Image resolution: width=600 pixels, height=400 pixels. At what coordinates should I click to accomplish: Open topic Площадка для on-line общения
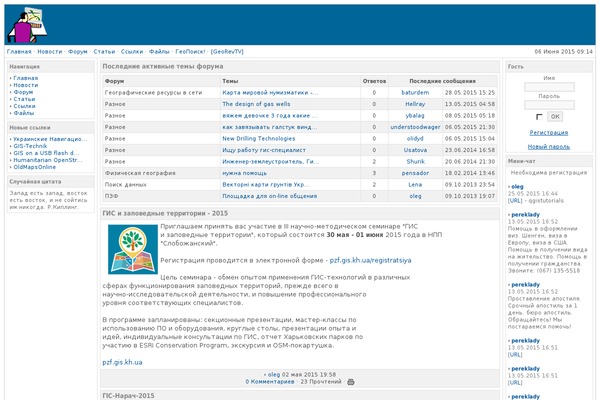coord(270,196)
